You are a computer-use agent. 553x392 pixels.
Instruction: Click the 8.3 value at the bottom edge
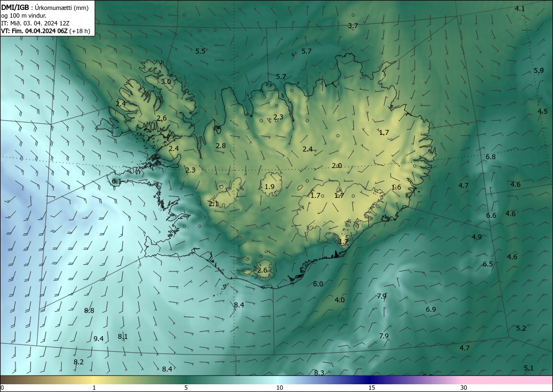[x=319, y=373]
